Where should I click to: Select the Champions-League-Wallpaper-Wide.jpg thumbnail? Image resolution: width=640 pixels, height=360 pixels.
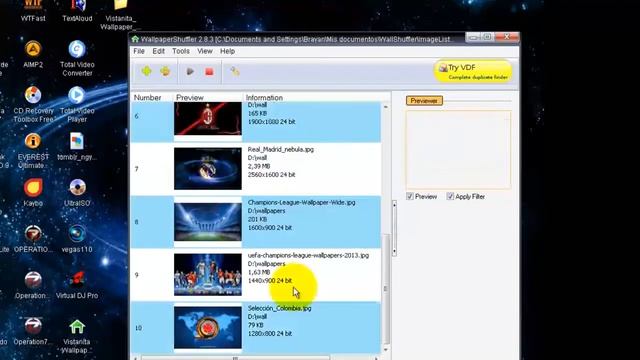click(208, 222)
